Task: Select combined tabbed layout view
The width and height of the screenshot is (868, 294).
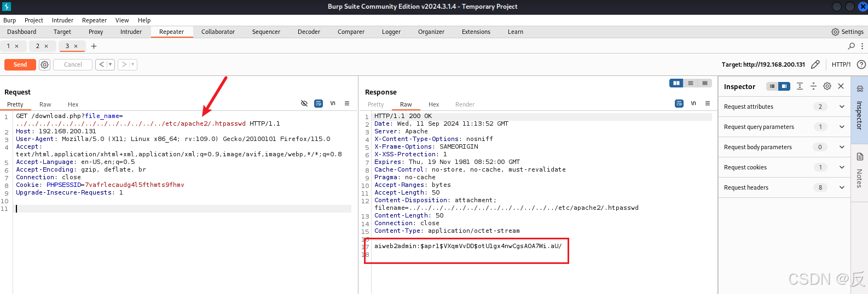Action: point(705,83)
